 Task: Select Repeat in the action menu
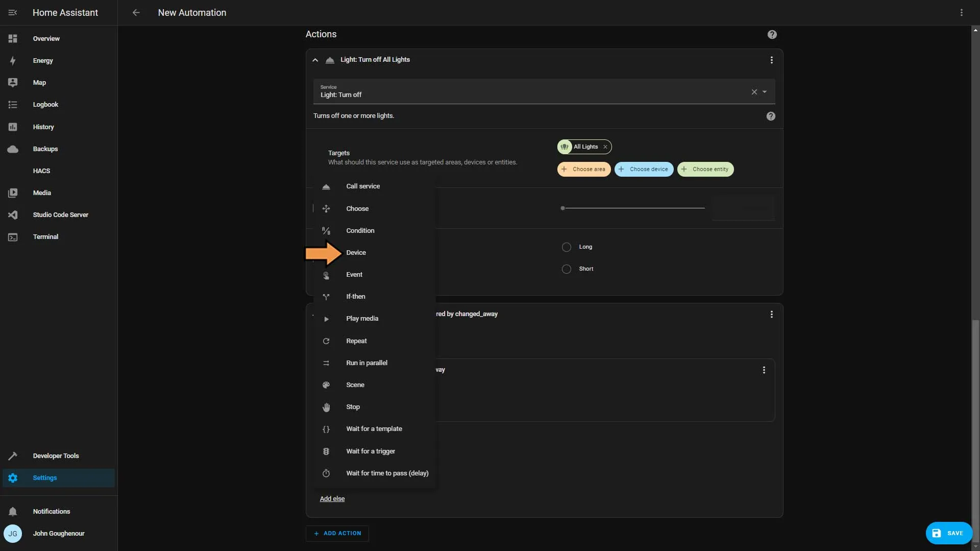click(x=375, y=341)
